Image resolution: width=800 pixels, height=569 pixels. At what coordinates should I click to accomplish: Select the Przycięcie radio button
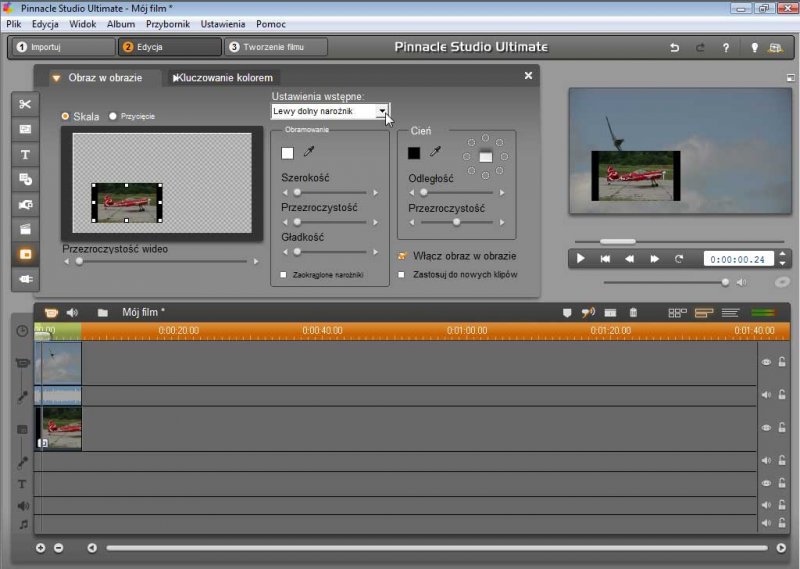(x=113, y=116)
